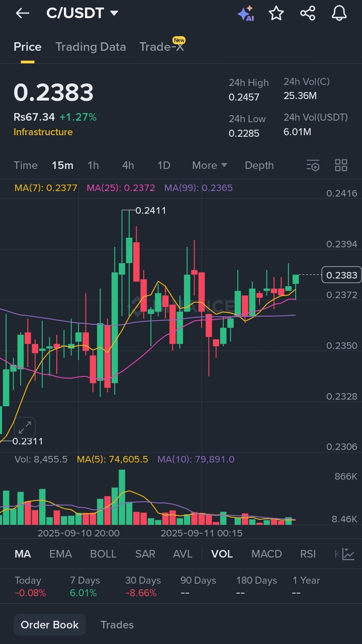The image size is (362, 644).
Task: Select the 1h timeframe
Action: click(93, 165)
